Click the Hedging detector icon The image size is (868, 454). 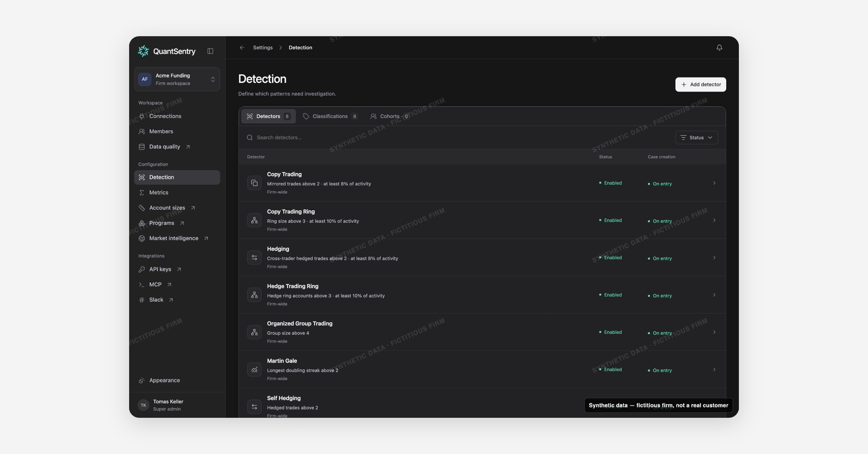[254, 257]
